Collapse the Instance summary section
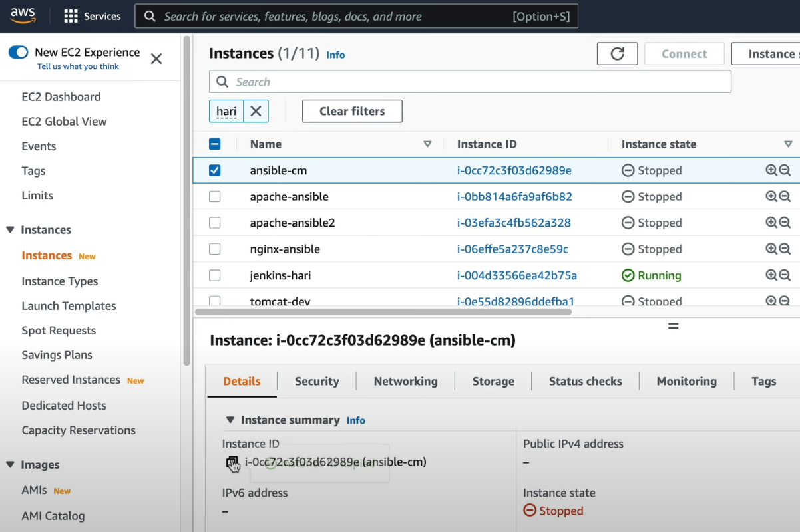800x532 pixels. tap(230, 420)
